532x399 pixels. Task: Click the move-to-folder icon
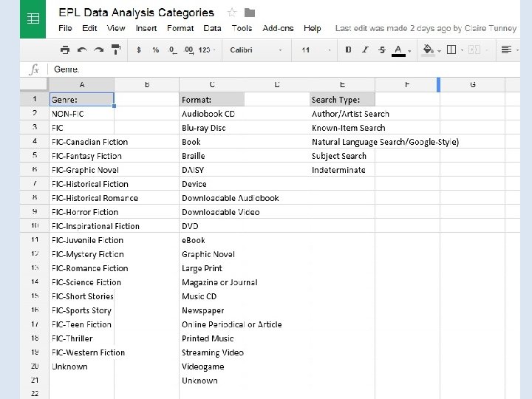pyautogui.click(x=250, y=13)
